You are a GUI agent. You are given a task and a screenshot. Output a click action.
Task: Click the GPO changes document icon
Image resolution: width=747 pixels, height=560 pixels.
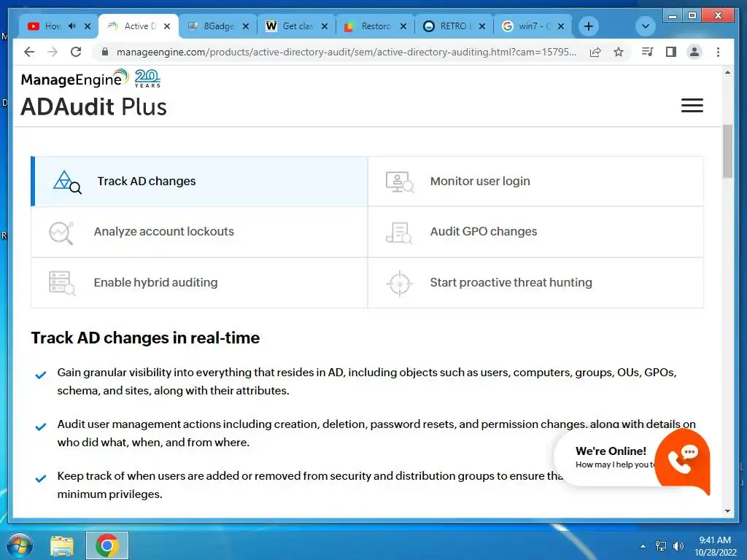point(399,233)
